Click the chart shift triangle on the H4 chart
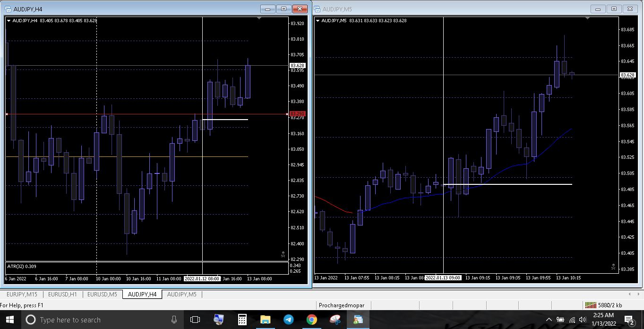Screen dimensions: 644x329 coord(259,18)
